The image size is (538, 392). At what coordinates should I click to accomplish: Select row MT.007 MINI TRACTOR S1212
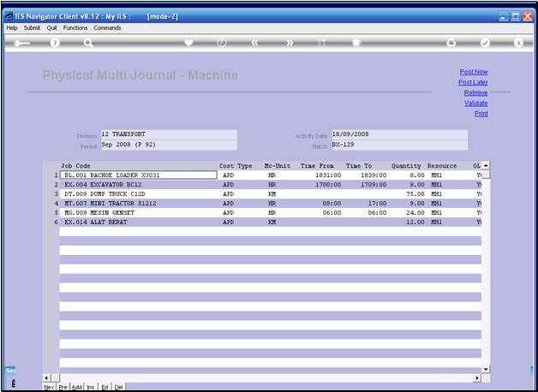coord(271,204)
